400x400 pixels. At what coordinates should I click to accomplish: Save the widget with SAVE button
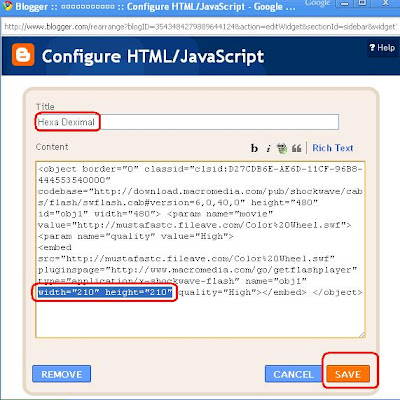point(348,374)
